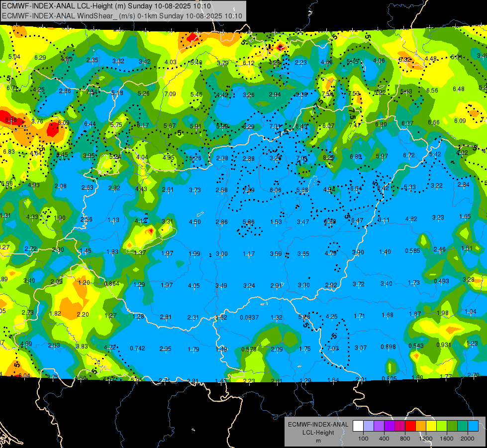Click the magenta legend color swatch
487x448 pixels.
tap(400, 426)
